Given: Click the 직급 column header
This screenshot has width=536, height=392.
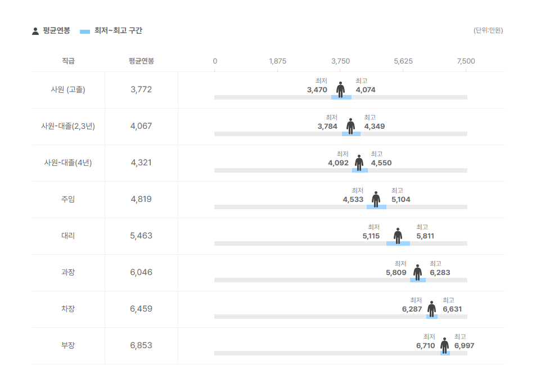Looking at the screenshot, I should [x=68, y=61].
